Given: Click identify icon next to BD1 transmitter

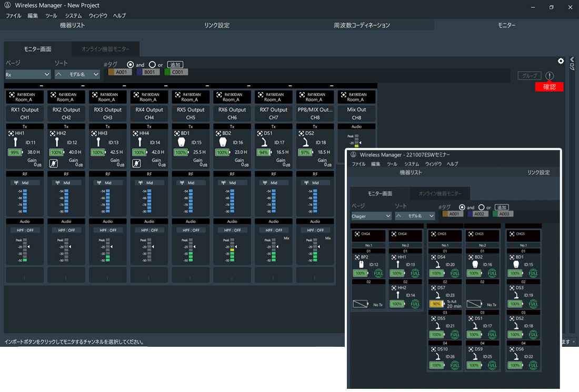Looking at the screenshot, I should pos(177,133).
